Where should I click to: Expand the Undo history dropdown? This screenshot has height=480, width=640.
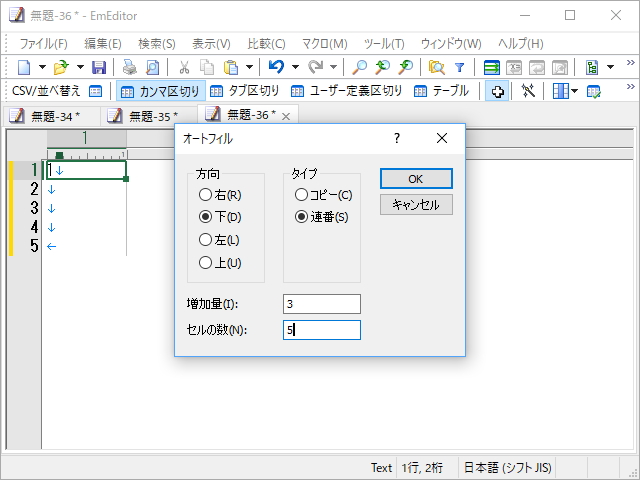point(295,67)
